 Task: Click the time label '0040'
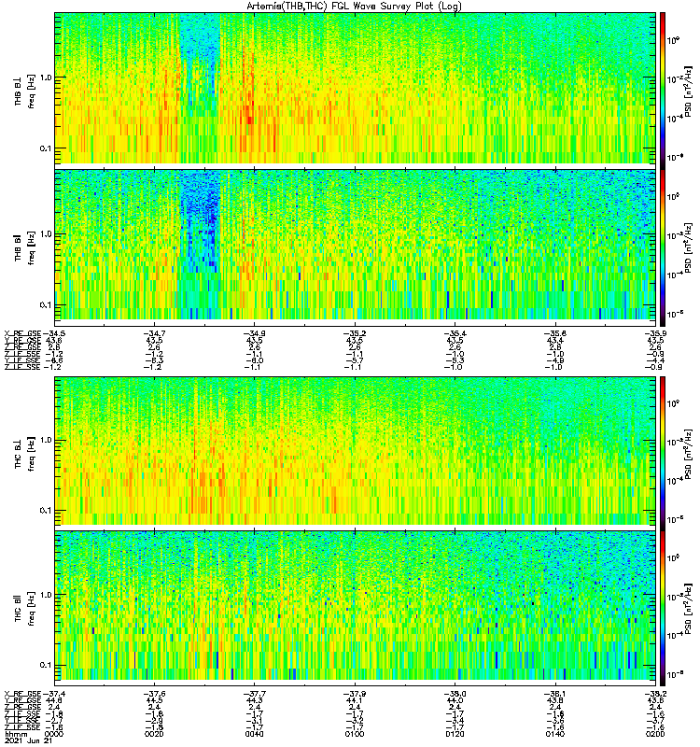click(254, 734)
